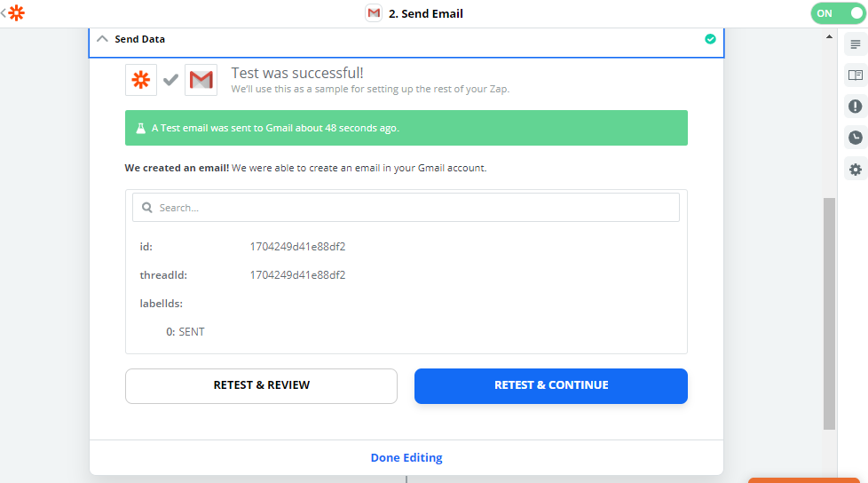Open the settings gear in the sidebar
This screenshot has height=483, width=868.
click(856, 169)
